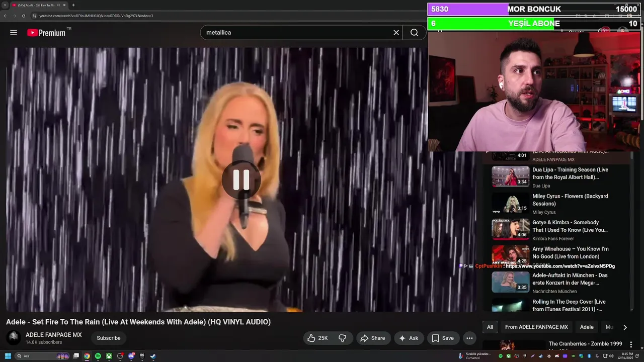Open Bluetooth tray icon

[589, 356]
